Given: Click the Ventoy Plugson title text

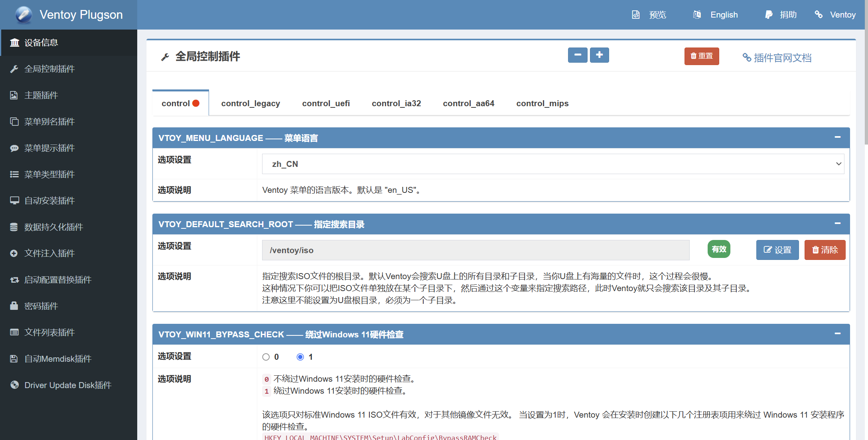Looking at the screenshot, I should tap(81, 15).
